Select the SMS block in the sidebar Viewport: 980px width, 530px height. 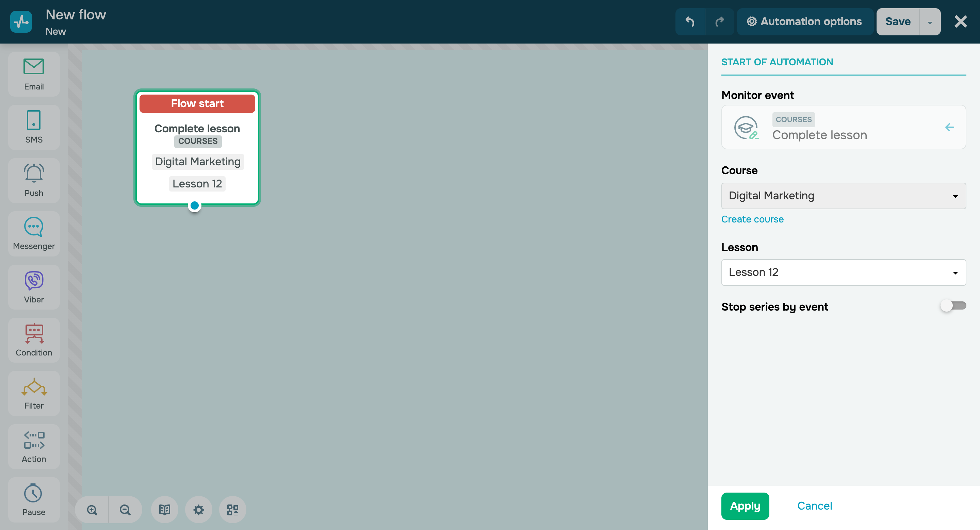click(33, 127)
